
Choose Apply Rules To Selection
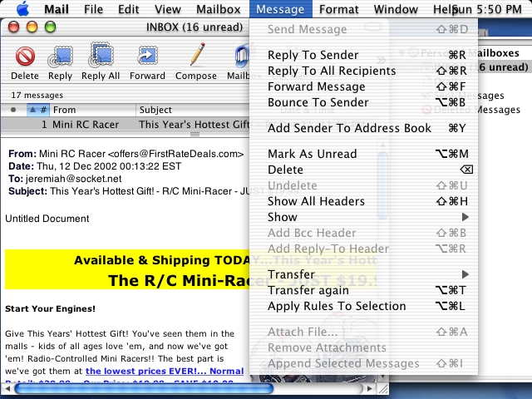[x=337, y=306]
